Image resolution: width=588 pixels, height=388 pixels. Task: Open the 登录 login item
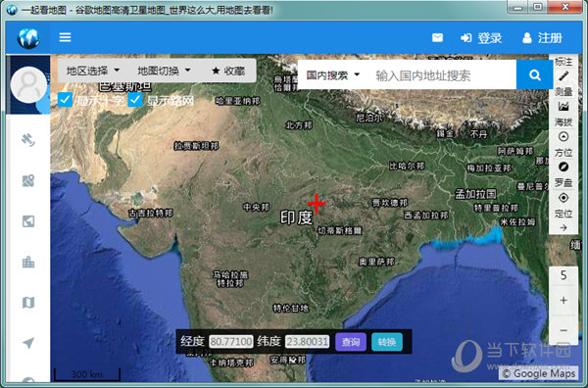pos(481,38)
